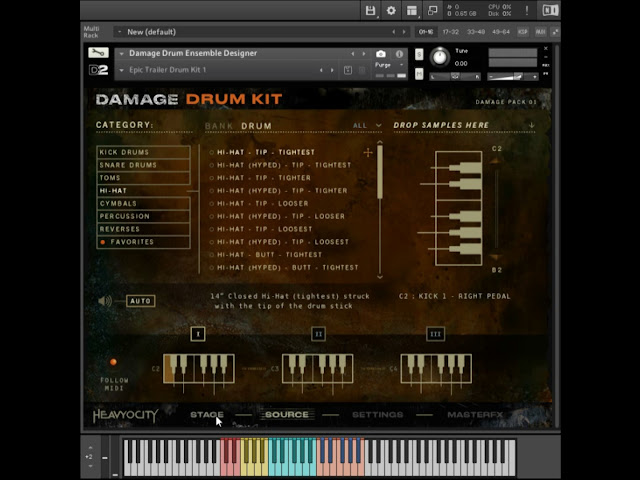640x480 pixels.
Task: Click the octave up arrow near C2 label
Action: click(x=496, y=161)
